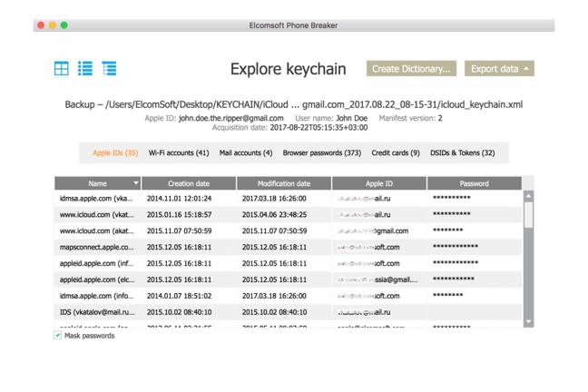Sort by Creation date column header
The height and width of the screenshot is (392, 588).
[189, 183]
